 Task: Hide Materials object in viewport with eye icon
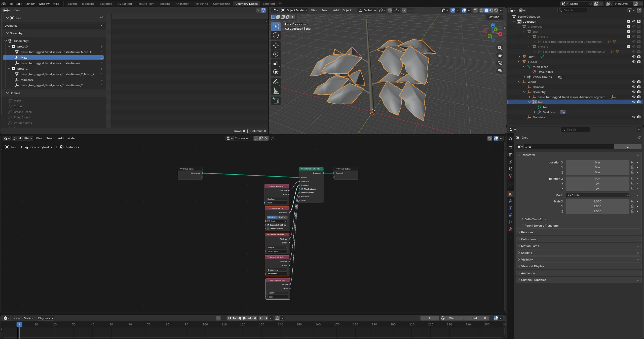[633, 117]
